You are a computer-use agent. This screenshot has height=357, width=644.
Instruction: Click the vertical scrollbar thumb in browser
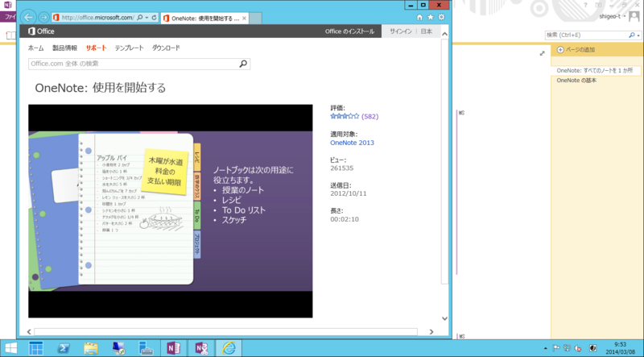point(444,162)
